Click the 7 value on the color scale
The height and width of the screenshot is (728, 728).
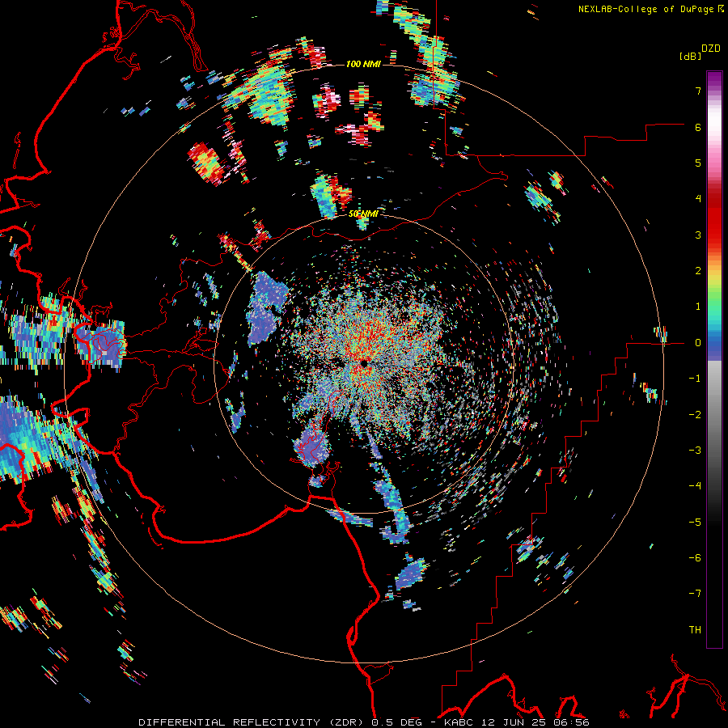tap(698, 91)
